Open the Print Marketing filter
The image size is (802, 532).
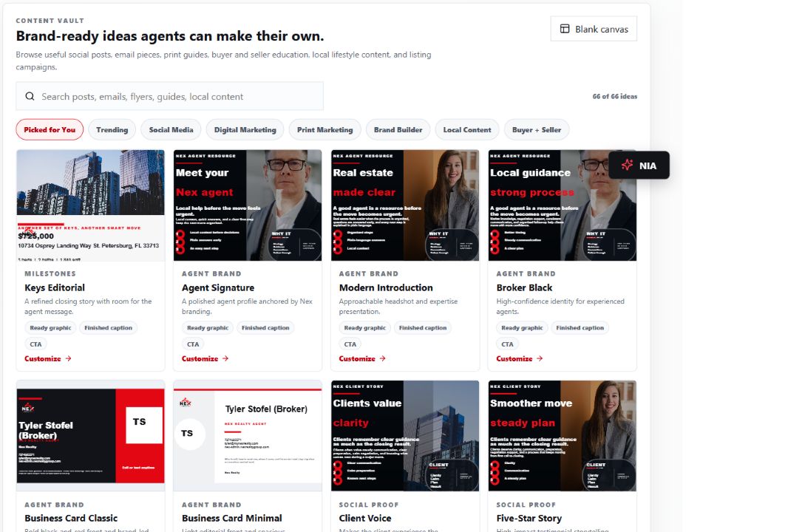(324, 130)
